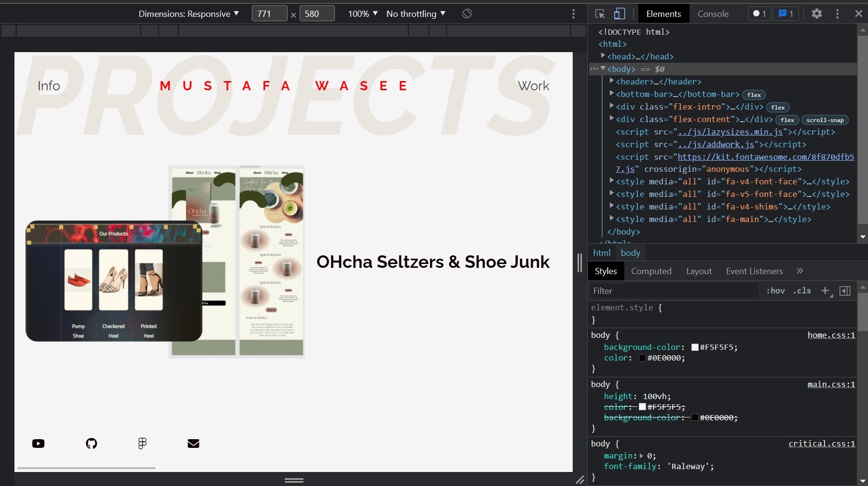
Task: Open the addwork.js script link
Action: 716,144
